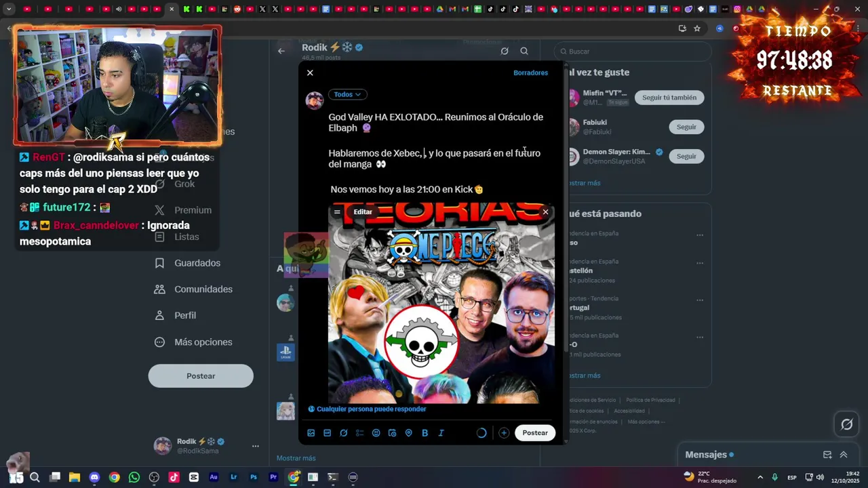The height and width of the screenshot is (488, 868).
Task: Remove the attached One Piece image
Action: point(545,212)
